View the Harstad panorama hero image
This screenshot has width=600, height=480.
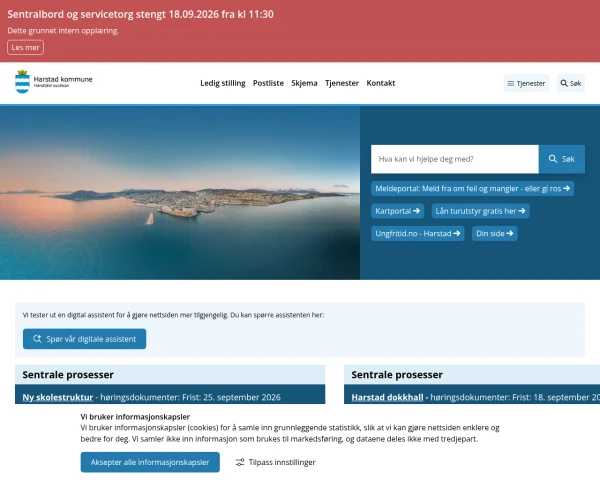(x=180, y=193)
